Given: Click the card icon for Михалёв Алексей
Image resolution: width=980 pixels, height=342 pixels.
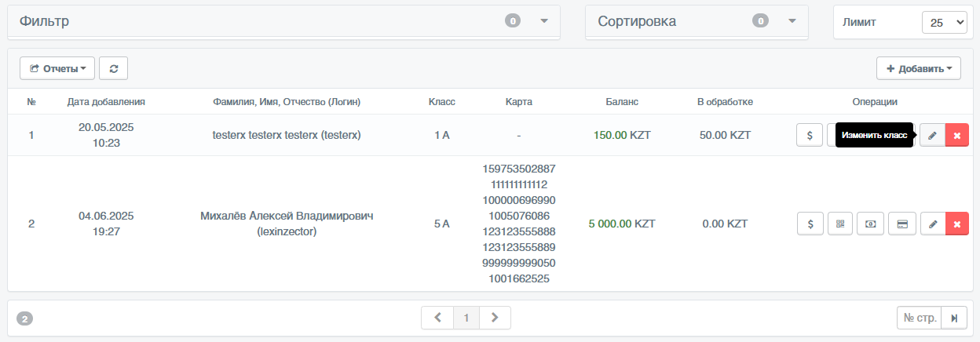Looking at the screenshot, I should point(901,224).
